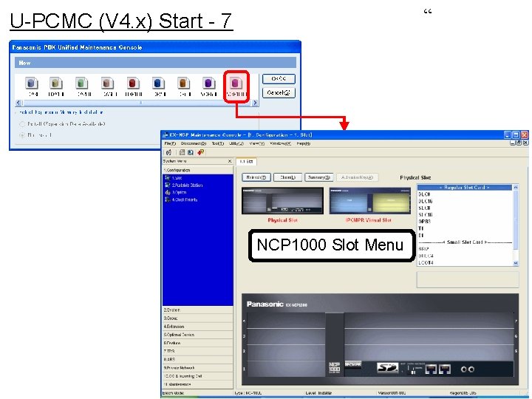This screenshot has width=532, height=399.
Task: Select the purple database model icon
Action: 208,83
